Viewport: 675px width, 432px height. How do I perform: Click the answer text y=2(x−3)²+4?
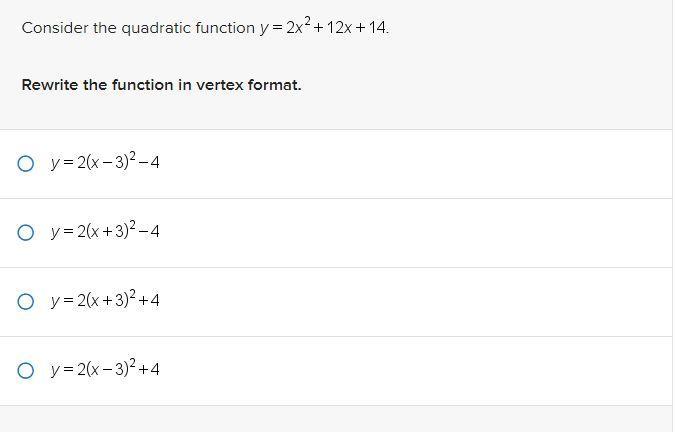coord(105,369)
